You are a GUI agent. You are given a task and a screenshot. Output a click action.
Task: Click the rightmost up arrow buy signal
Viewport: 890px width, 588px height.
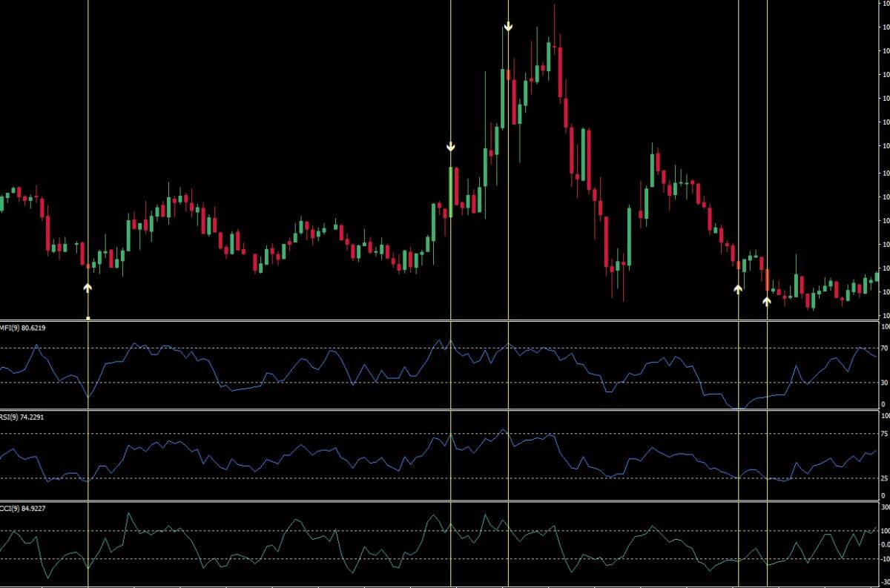click(767, 301)
